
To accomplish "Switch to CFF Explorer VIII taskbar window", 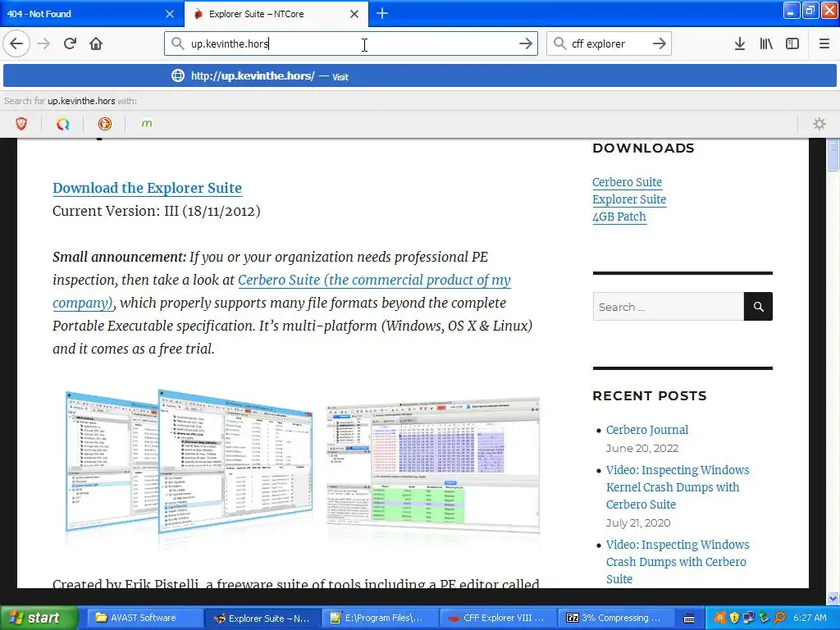I will coord(497,618).
